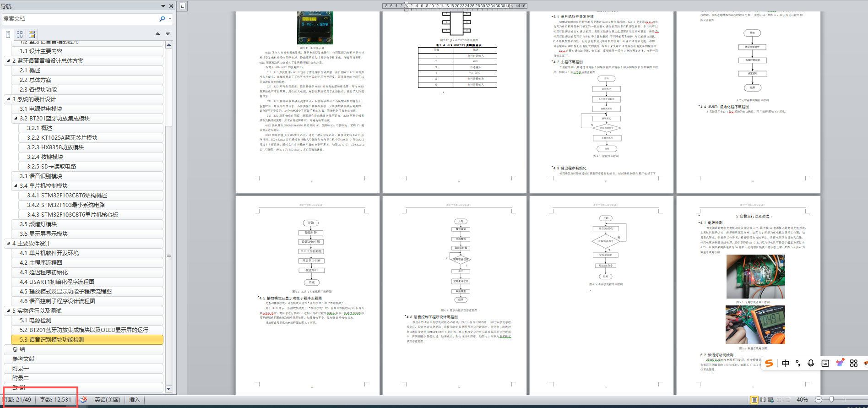Go to heading 3.1 电源供电模块
Viewport: 868px width, 408px height.
pyautogui.click(x=87, y=109)
